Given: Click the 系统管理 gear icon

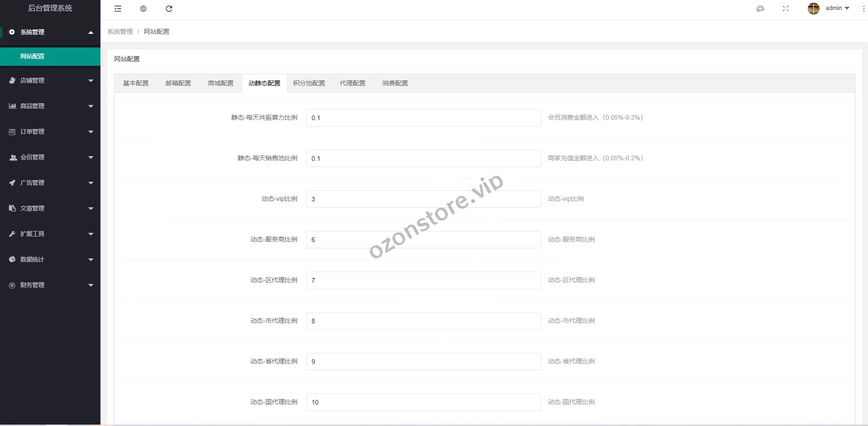Looking at the screenshot, I should [12, 32].
